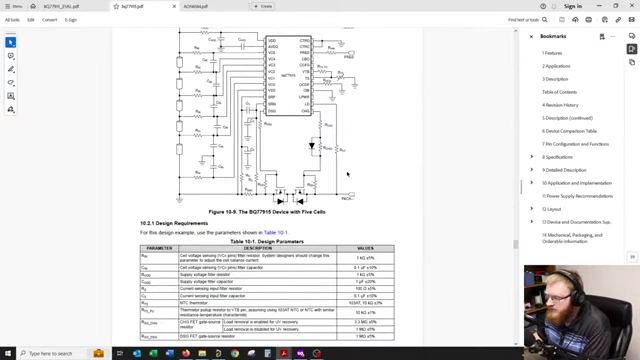Choose the add comment tool

coord(11,56)
